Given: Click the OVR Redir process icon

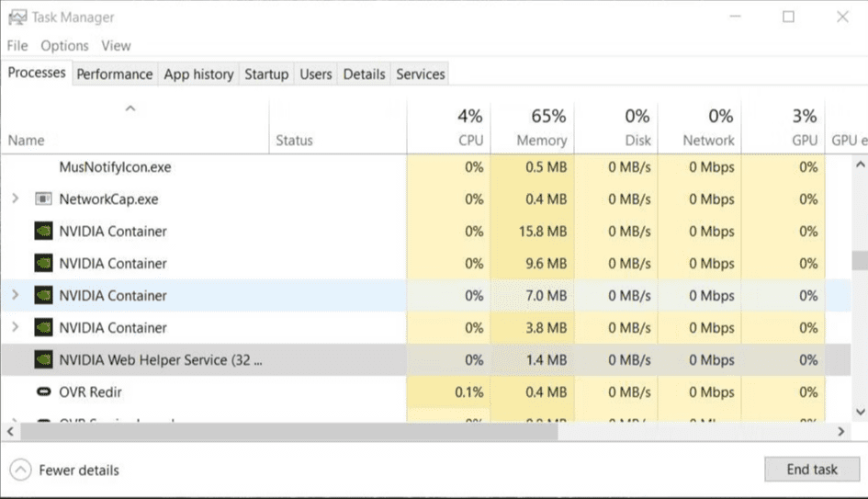Looking at the screenshot, I should [43, 392].
